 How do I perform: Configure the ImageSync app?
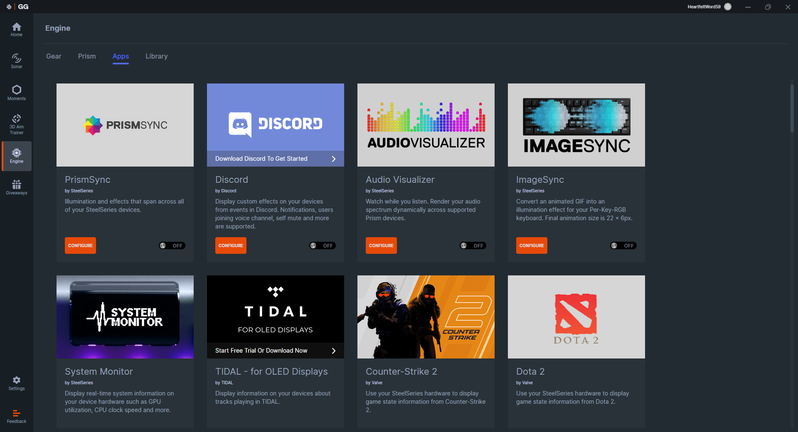(x=532, y=245)
